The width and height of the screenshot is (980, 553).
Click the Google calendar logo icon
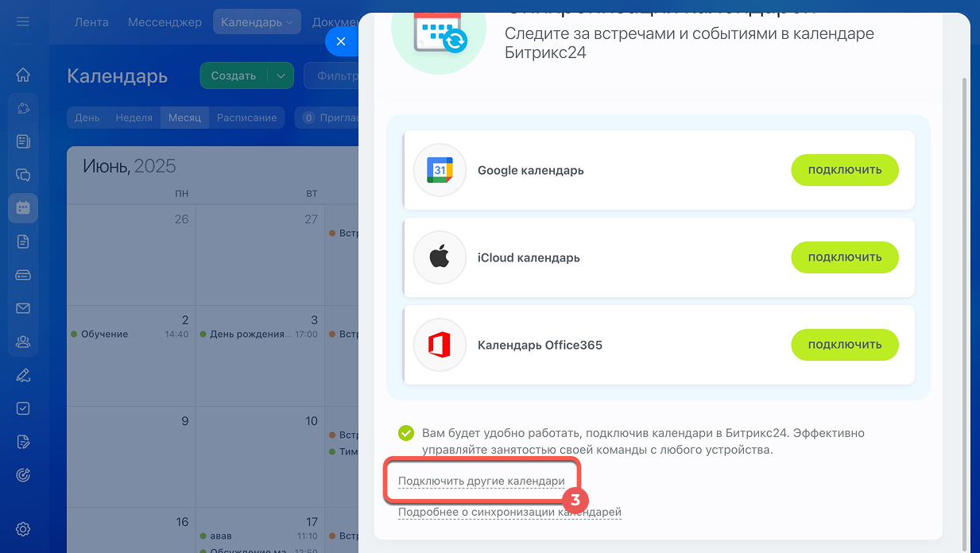440,170
